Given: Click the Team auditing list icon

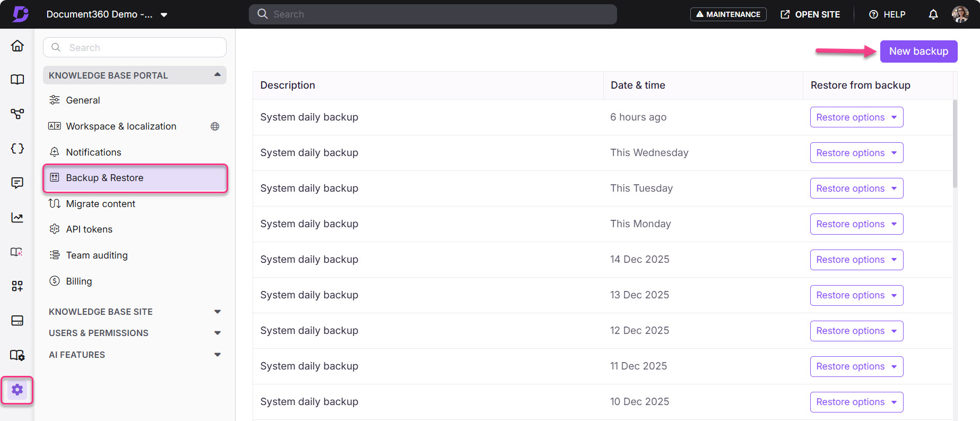Looking at the screenshot, I should point(55,255).
